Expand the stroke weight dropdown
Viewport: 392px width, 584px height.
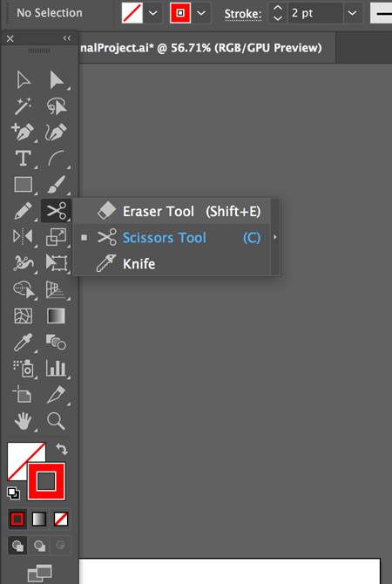(352, 13)
